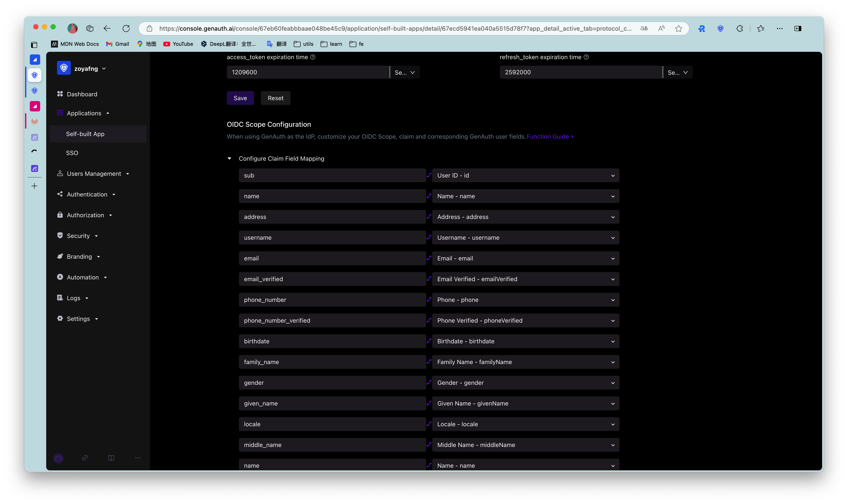
Task: Click the mapping link icon beside sub
Action: tap(429, 175)
